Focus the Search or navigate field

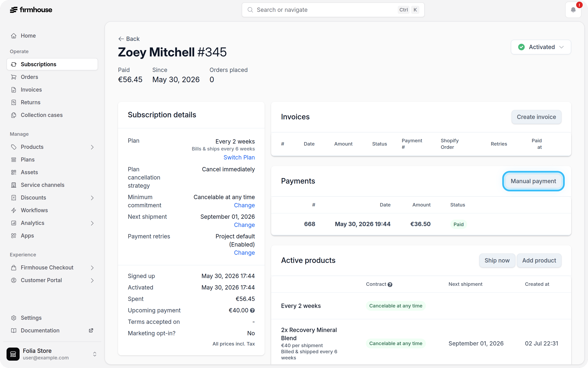[x=333, y=10]
